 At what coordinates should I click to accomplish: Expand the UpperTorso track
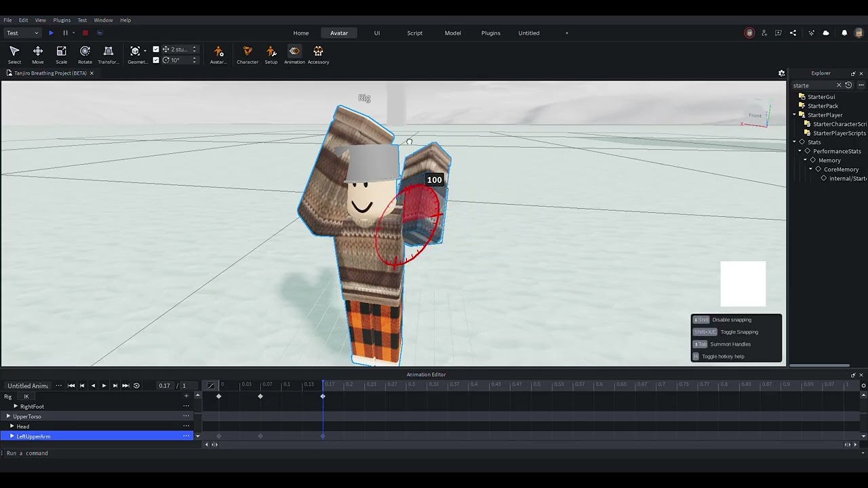tap(8, 416)
